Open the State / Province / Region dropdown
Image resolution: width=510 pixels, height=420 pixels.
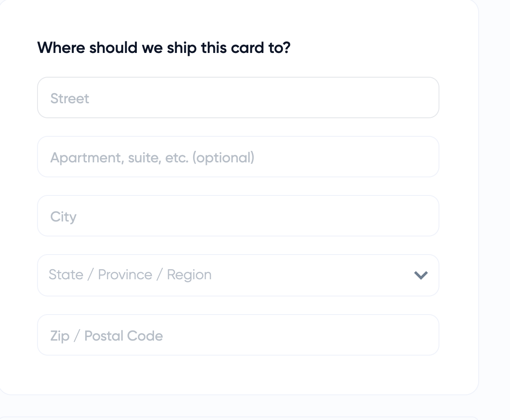pyautogui.click(x=238, y=275)
